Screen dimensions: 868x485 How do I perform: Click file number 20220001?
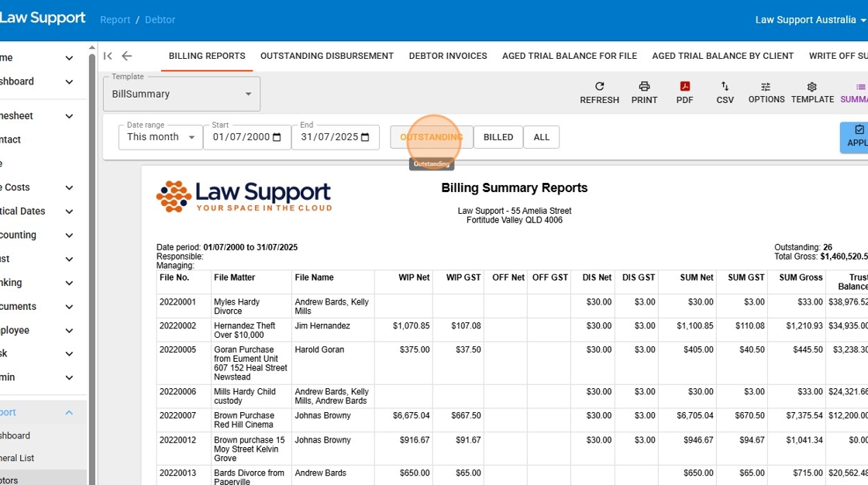click(x=177, y=301)
